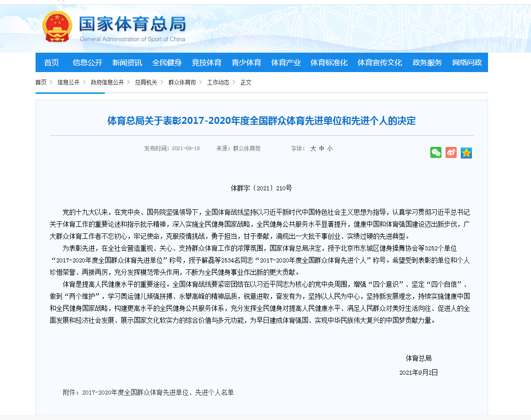Click the source text 来源：群众体育司
The height and width of the screenshot is (420, 531).
[x=238, y=148]
